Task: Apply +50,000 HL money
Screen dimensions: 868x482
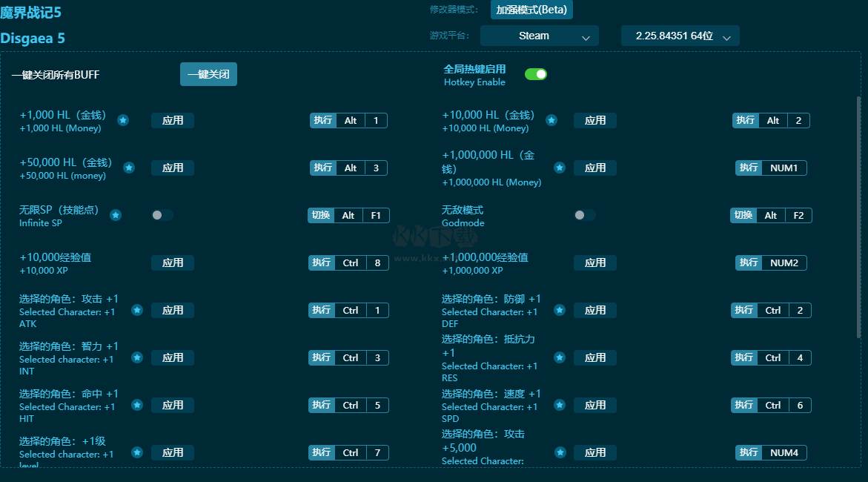Action: (173, 168)
